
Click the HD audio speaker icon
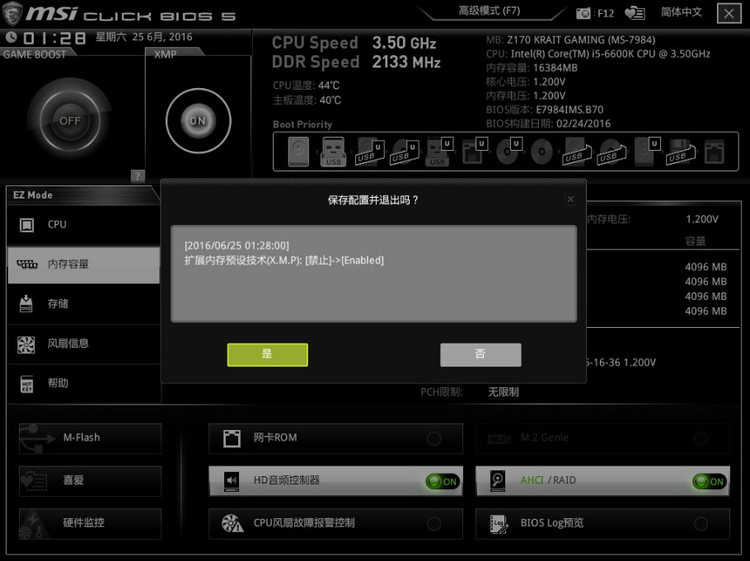[232, 481]
